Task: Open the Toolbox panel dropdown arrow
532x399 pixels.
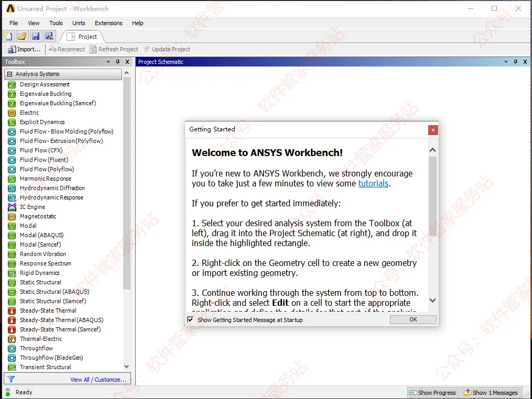Action: click(108, 62)
